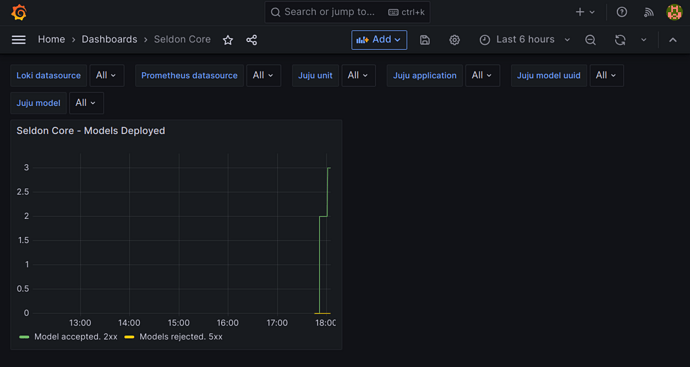Screen dimensions: 690x367
Task: Focus the Search or jump to field
Action: coord(347,12)
